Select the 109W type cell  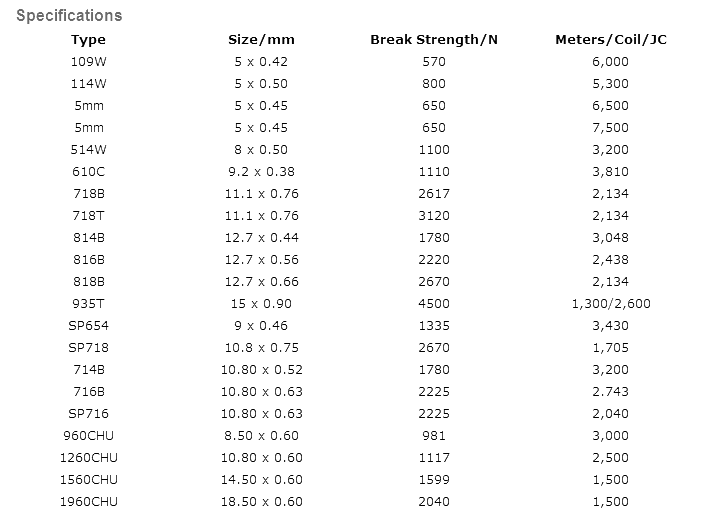[89, 61]
